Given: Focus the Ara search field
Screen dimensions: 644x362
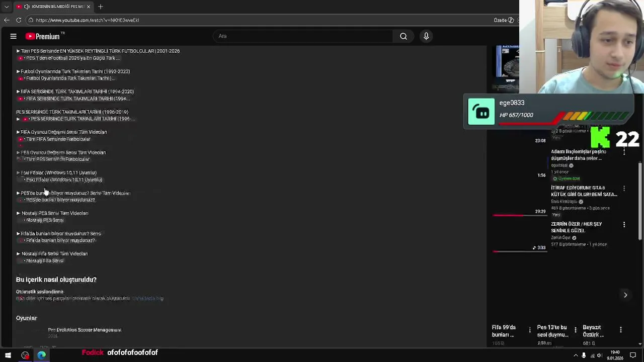Looking at the screenshot, I should (303, 36).
